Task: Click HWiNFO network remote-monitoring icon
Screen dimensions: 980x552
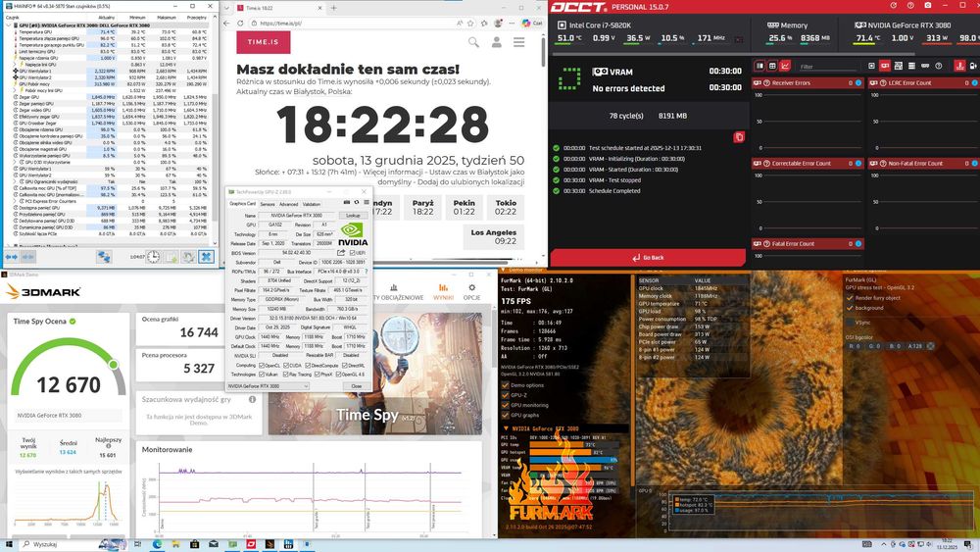Action: point(104,256)
